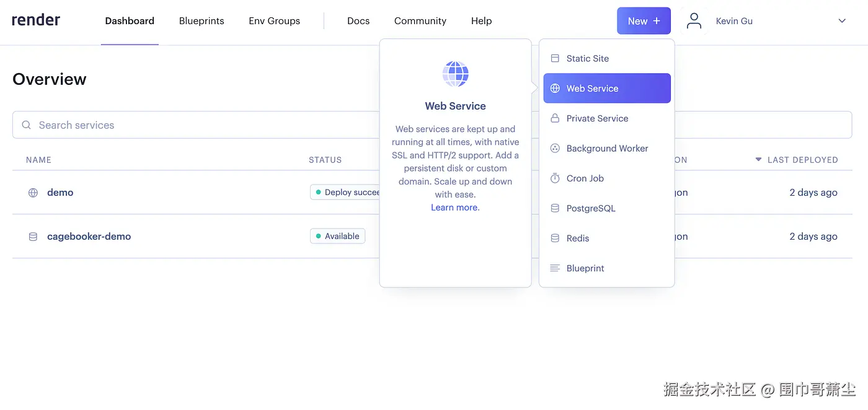Image resolution: width=868 pixels, height=410 pixels.
Task: Choose Blueprint menu item
Action: click(x=607, y=268)
